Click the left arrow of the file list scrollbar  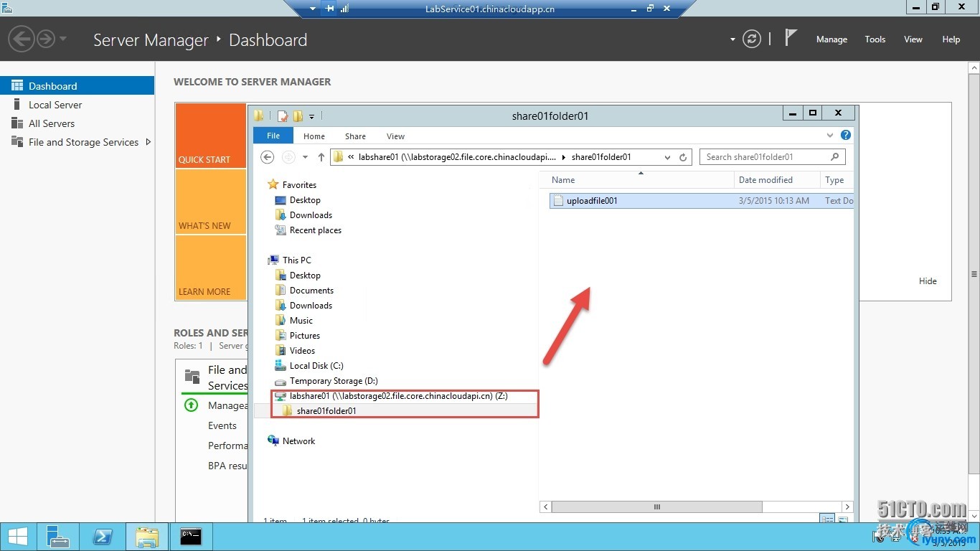click(x=546, y=507)
